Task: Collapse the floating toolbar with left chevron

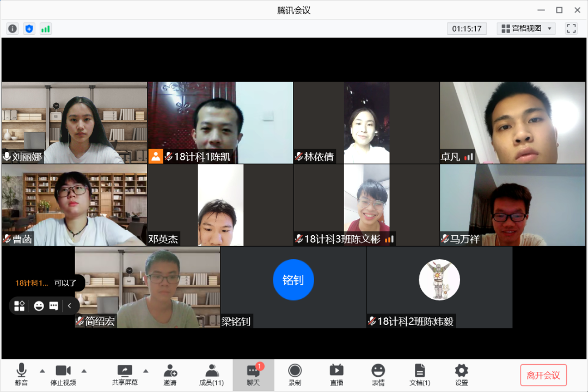Action: pyautogui.click(x=69, y=306)
